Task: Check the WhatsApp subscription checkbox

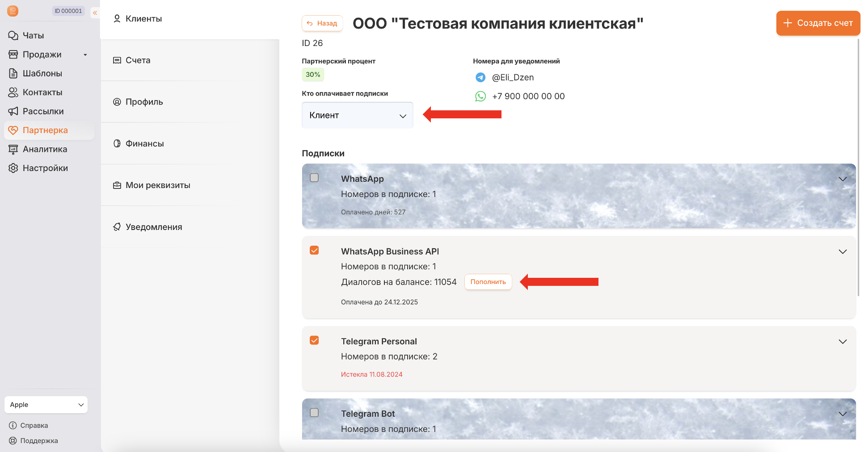Action: coord(314,178)
